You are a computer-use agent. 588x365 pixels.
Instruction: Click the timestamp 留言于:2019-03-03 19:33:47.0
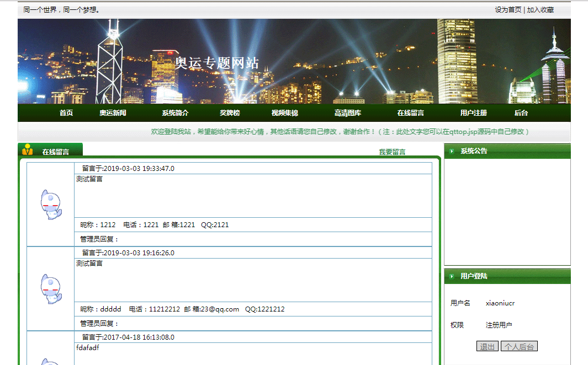coord(128,169)
